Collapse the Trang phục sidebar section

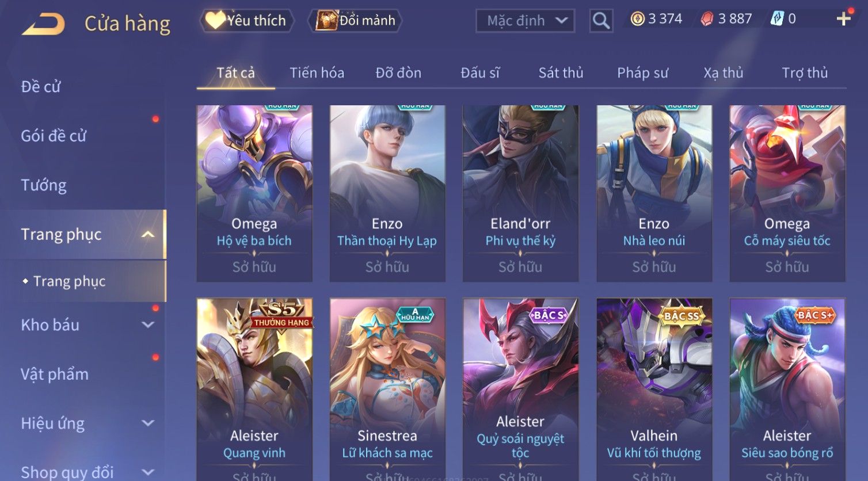(148, 234)
